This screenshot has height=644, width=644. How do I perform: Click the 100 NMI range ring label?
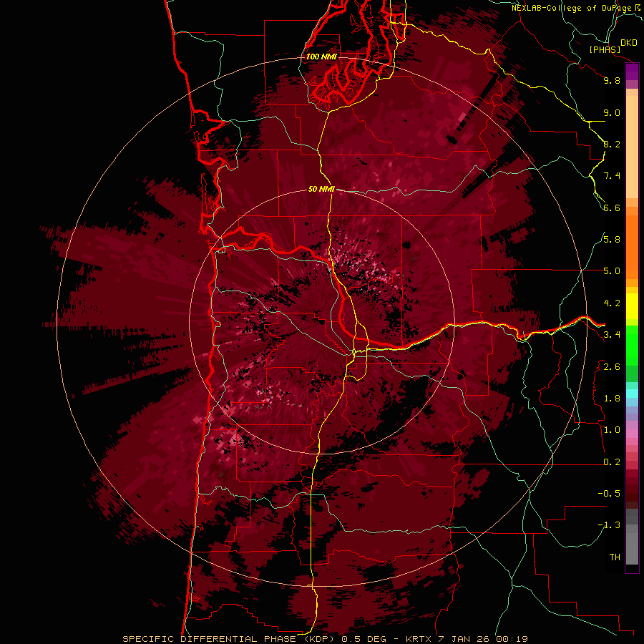(x=321, y=57)
